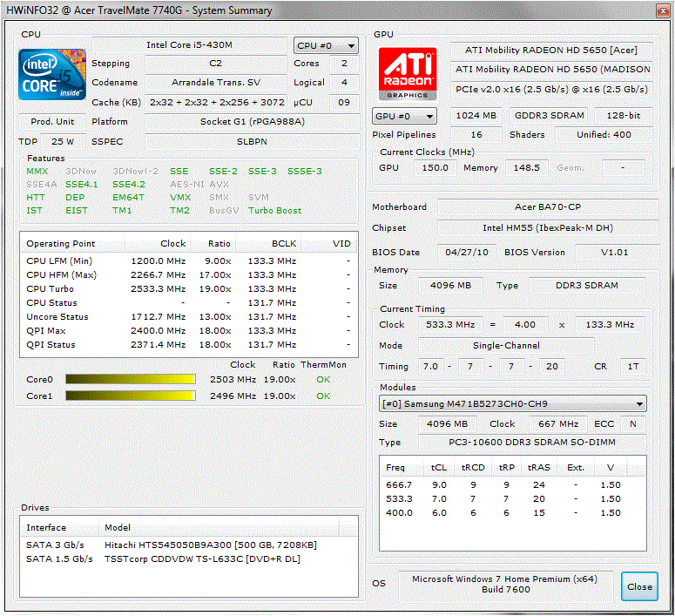Click the Intel HM55 chipset field
Image resolution: width=675 pixels, height=616 pixels.
coord(548,228)
